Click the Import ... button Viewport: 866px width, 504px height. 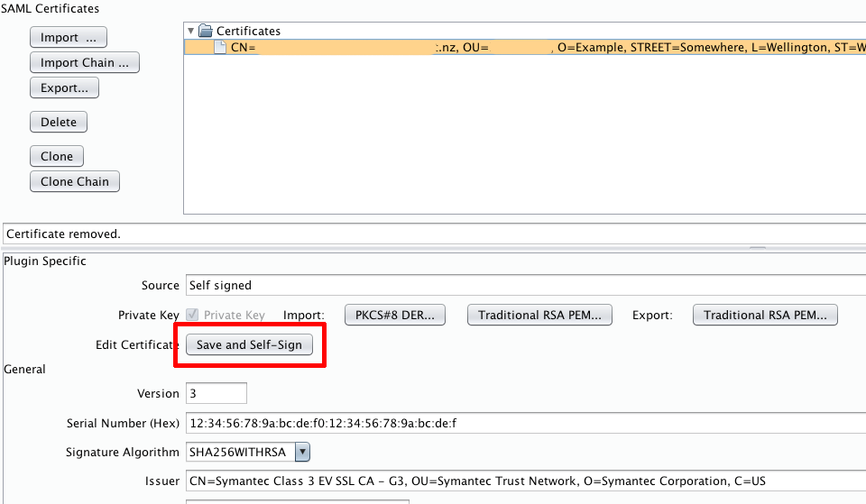[68, 37]
